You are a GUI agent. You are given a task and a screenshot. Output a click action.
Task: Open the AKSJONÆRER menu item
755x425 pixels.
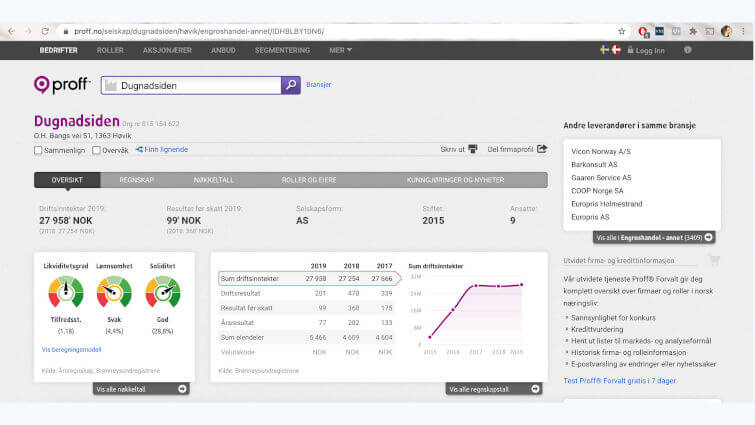tap(167, 50)
